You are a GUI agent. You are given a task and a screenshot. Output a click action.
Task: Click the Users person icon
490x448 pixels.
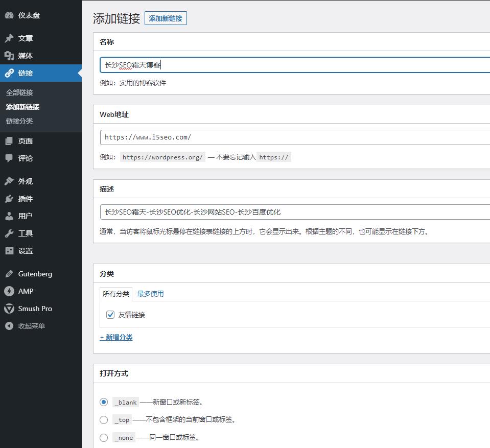click(9, 216)
